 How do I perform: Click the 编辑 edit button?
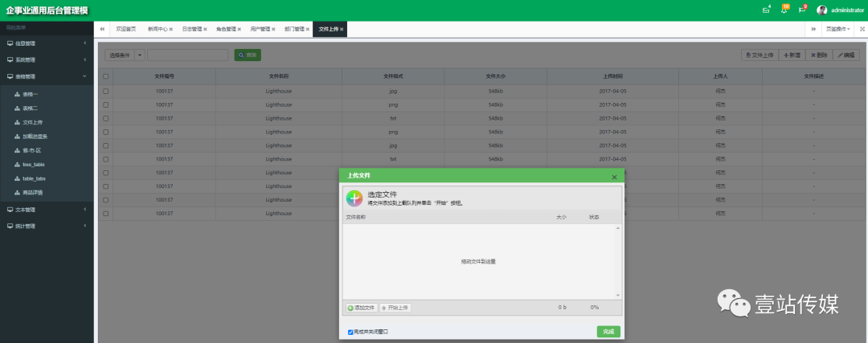(x=845, y=55)
